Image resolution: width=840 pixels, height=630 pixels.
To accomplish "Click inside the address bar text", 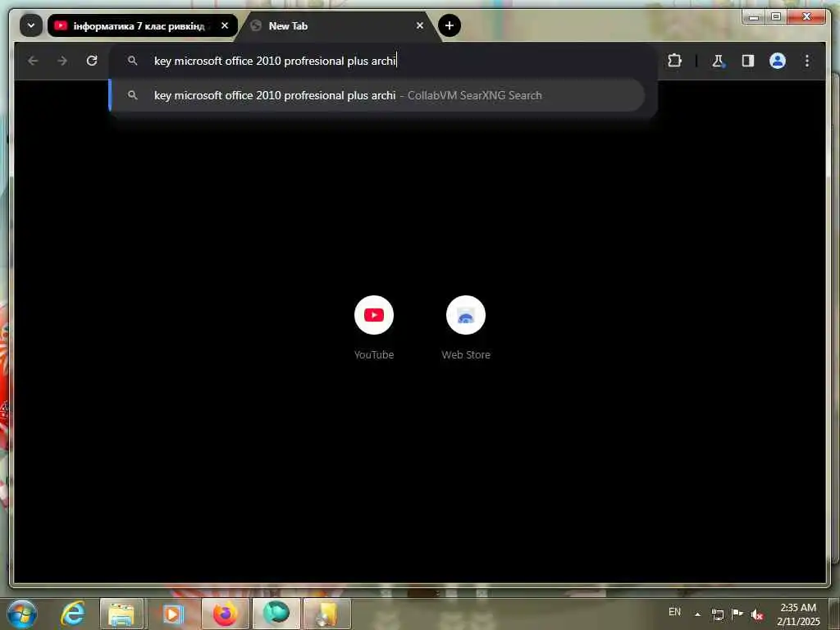I will click(x=275, y=61).
